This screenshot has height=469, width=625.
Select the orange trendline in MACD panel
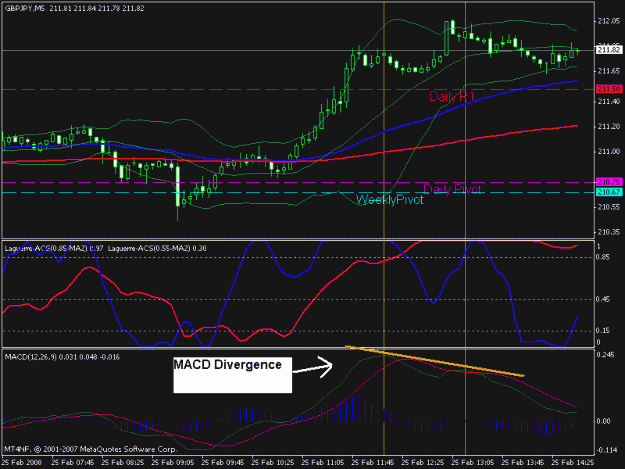pyautogui.click(x=434, y=361)
